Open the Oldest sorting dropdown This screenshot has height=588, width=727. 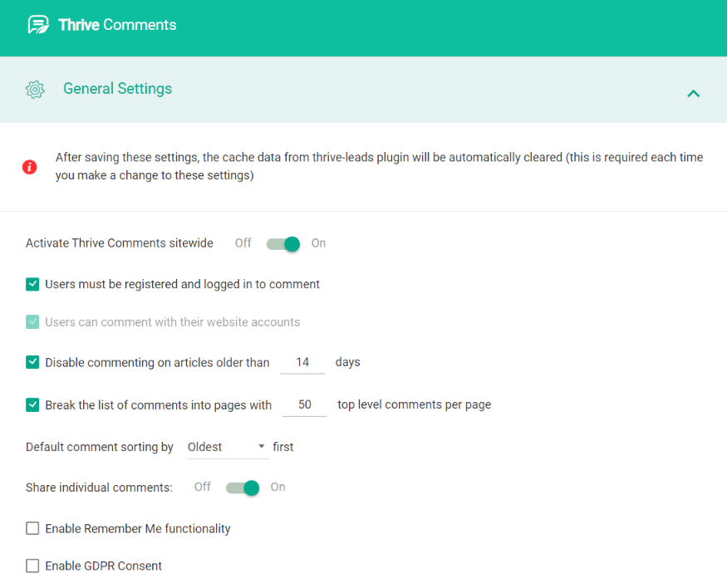[x=228, y=447]
